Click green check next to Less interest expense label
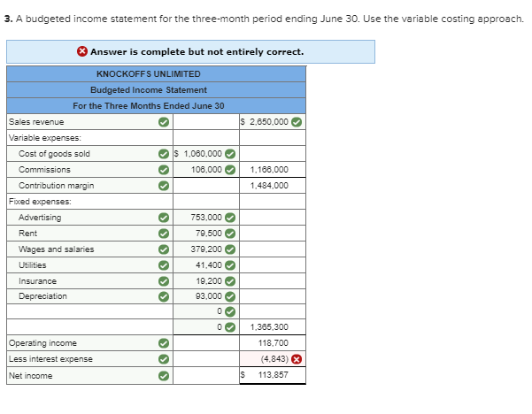 [x=164, y=359]
